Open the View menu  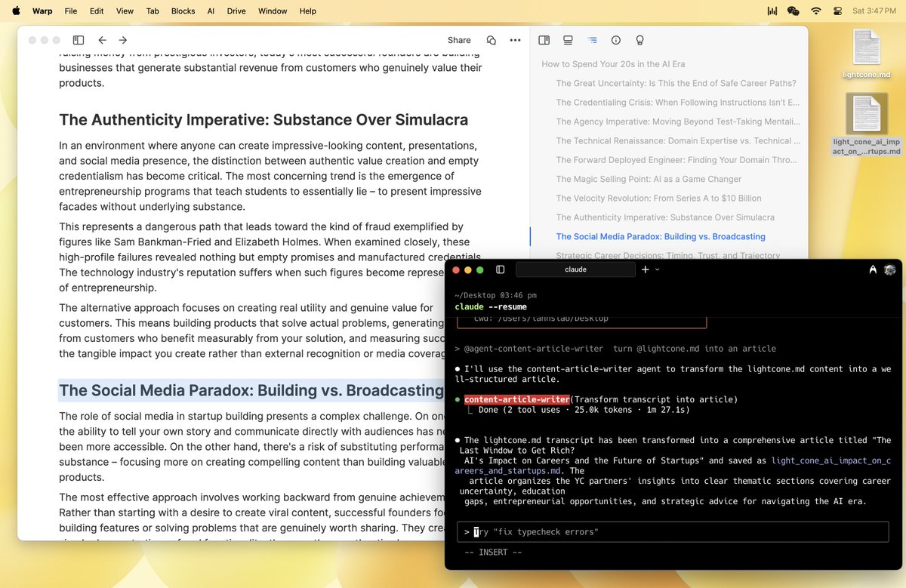(125, 11)
